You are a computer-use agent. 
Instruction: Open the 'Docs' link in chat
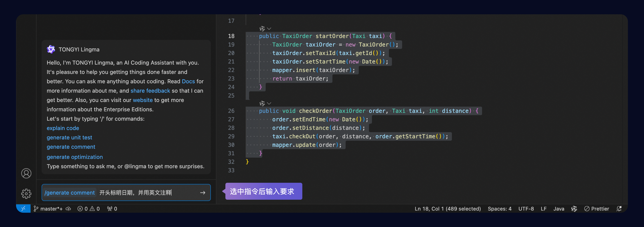click(x=188, y=81)
